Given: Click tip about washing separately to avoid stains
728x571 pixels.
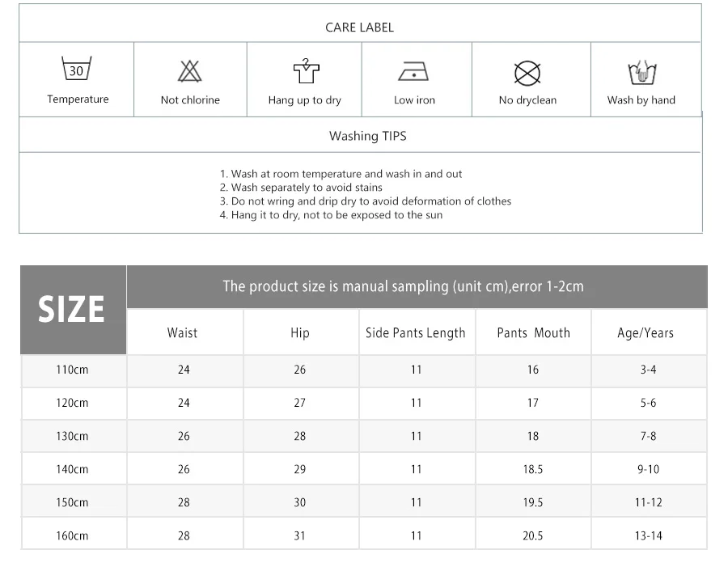Looking at the screenshot, I should click(301, 188).
